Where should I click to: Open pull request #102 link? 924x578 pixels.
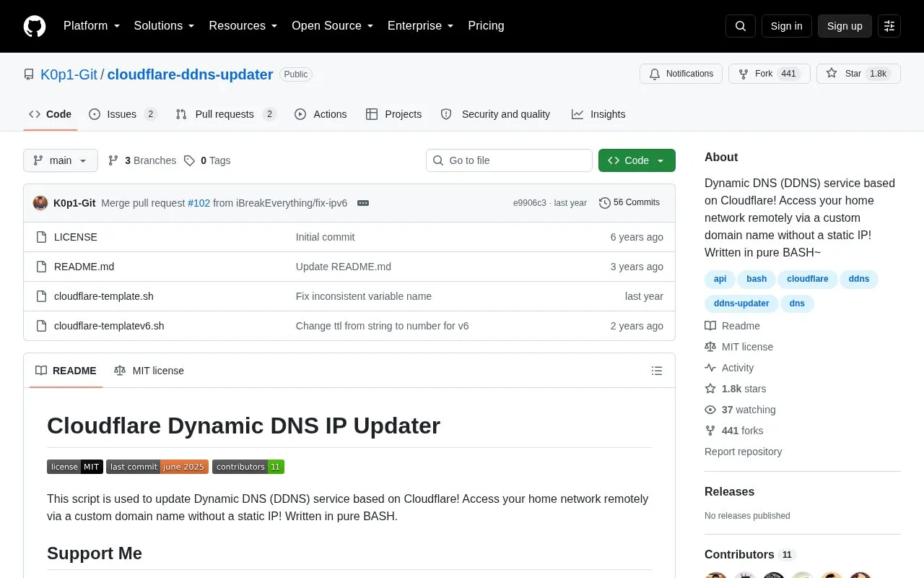199,203
